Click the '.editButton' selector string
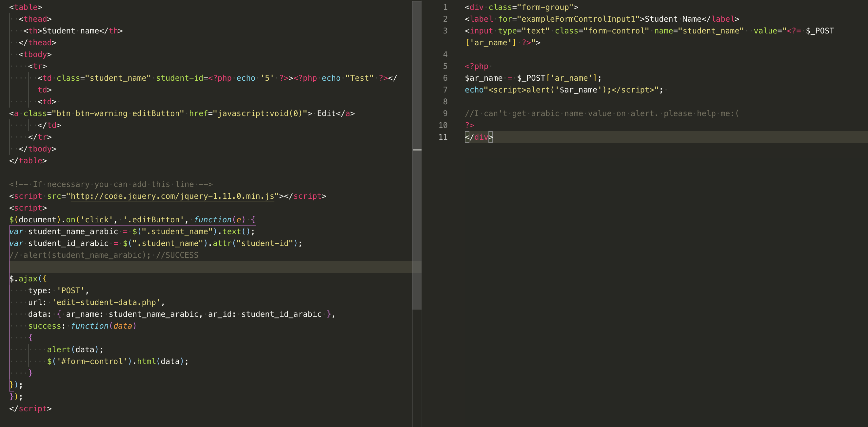 153,220
